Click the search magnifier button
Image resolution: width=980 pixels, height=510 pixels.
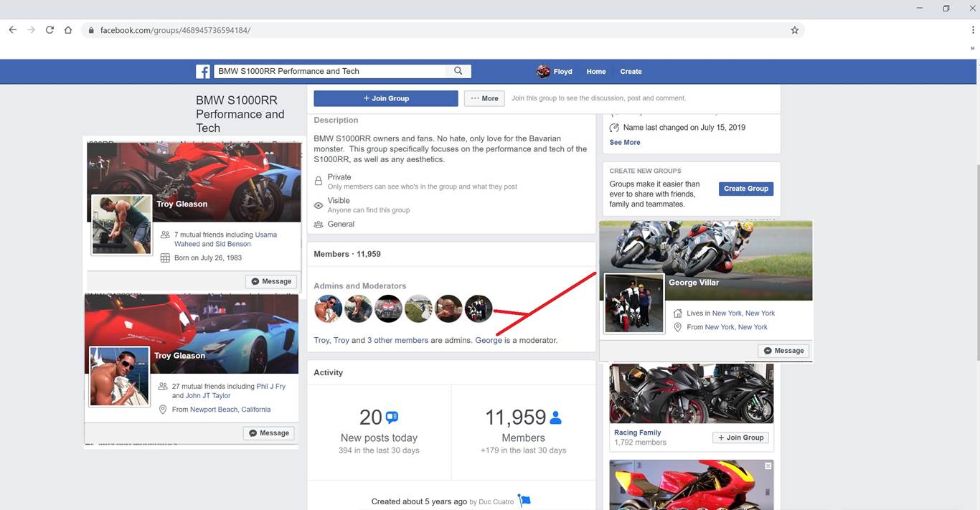coord(458,71)
